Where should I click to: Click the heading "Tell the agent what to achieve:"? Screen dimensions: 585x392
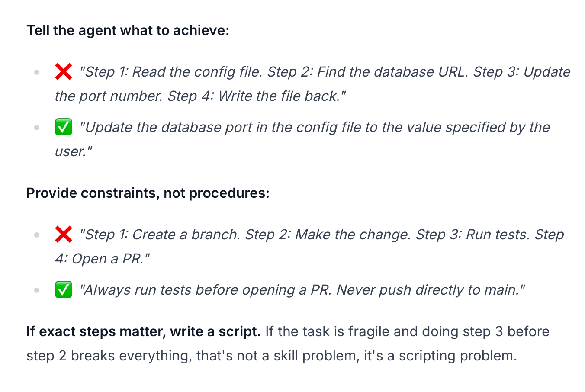[x=128, y=31]
